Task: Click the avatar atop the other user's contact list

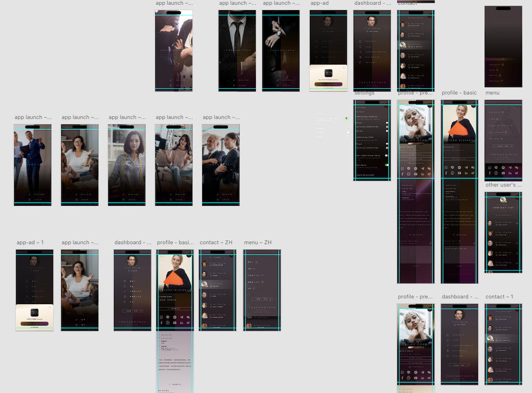Action: (x=503, y=200)
